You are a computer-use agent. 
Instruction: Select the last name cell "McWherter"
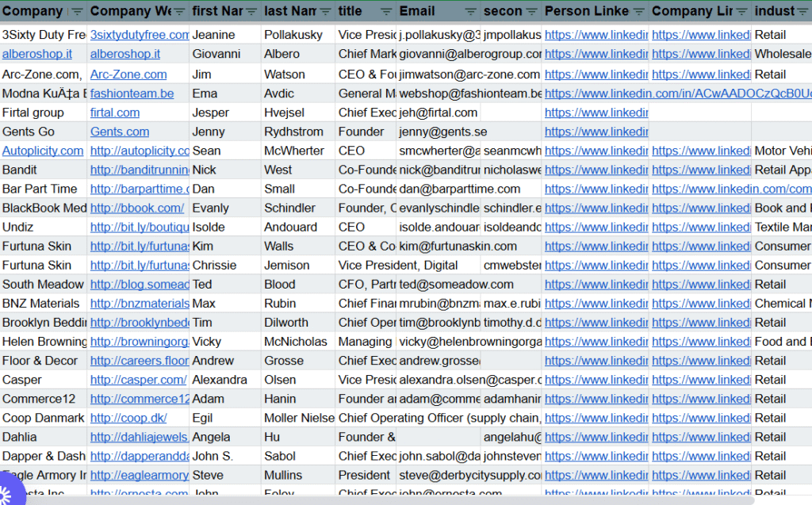click(x=299, y=151)
